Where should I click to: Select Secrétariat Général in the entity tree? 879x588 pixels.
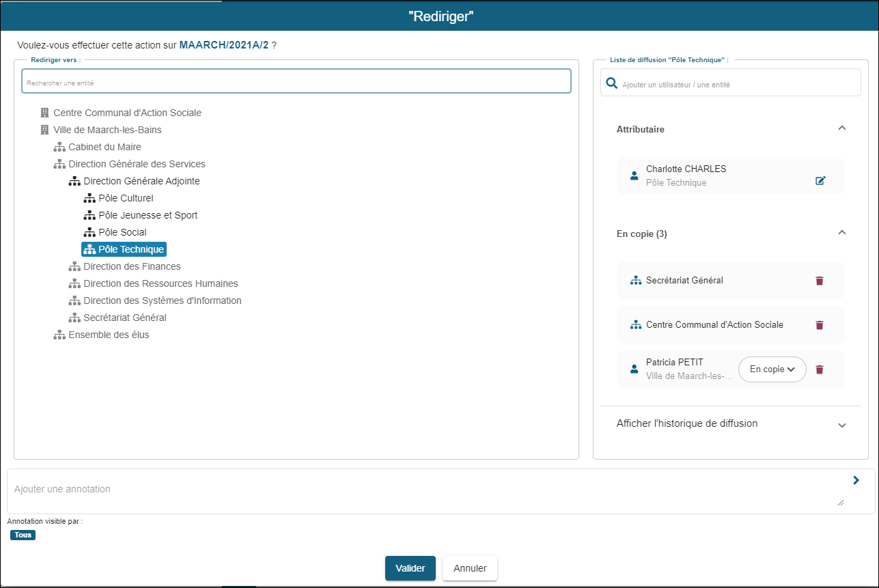(x=125, y=318)
